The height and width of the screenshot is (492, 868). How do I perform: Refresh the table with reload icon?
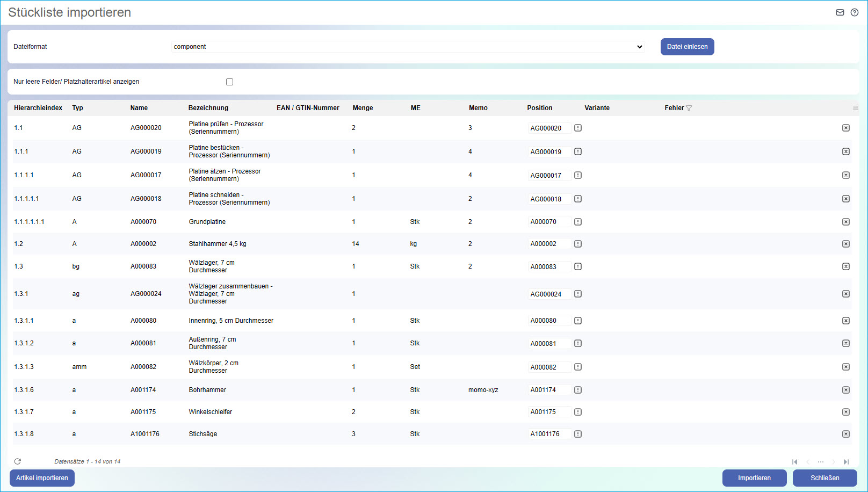pyautogui.click(x=18, y=461)
